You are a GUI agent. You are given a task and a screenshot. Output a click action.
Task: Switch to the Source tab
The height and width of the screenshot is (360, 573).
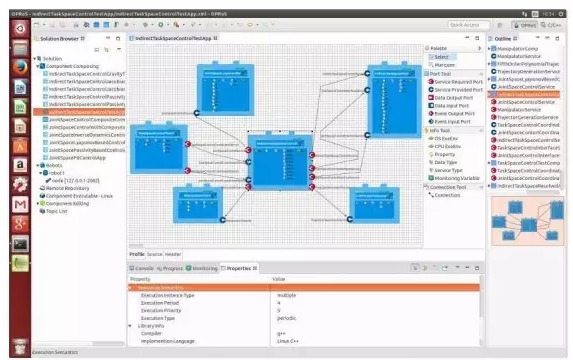[154, 254]
